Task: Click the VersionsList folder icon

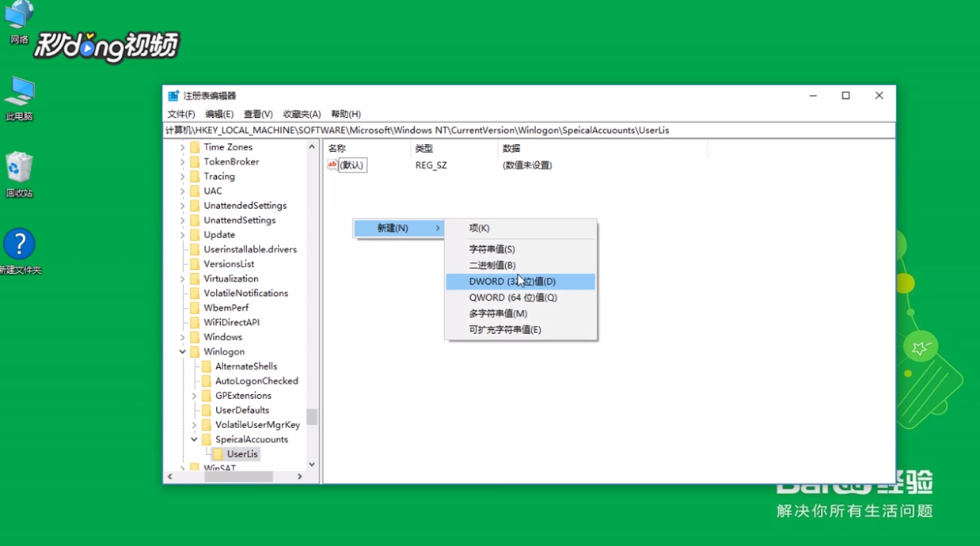Action: (x=195, y=264)
